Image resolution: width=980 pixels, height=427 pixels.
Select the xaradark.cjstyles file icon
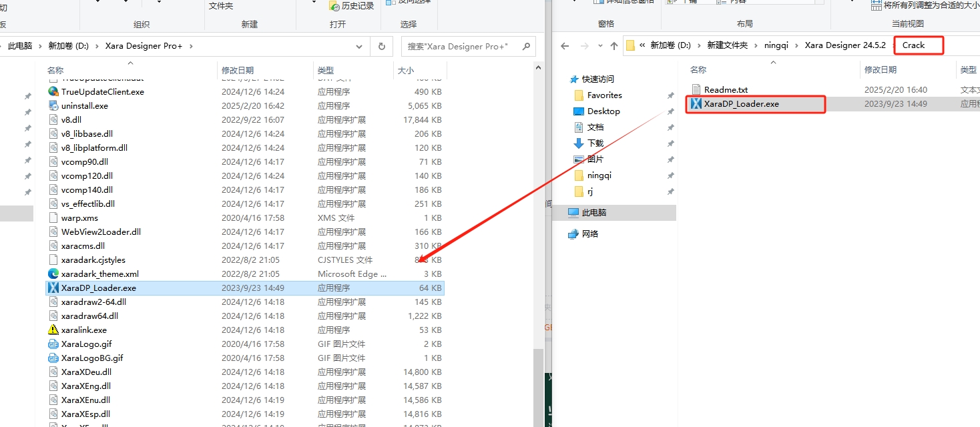click(x=53, y=260)
